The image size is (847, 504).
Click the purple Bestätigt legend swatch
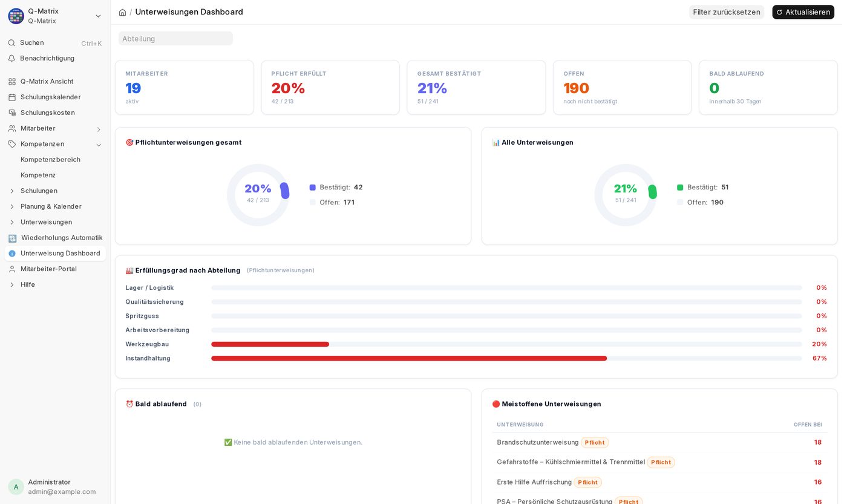[x=313, y=188]
